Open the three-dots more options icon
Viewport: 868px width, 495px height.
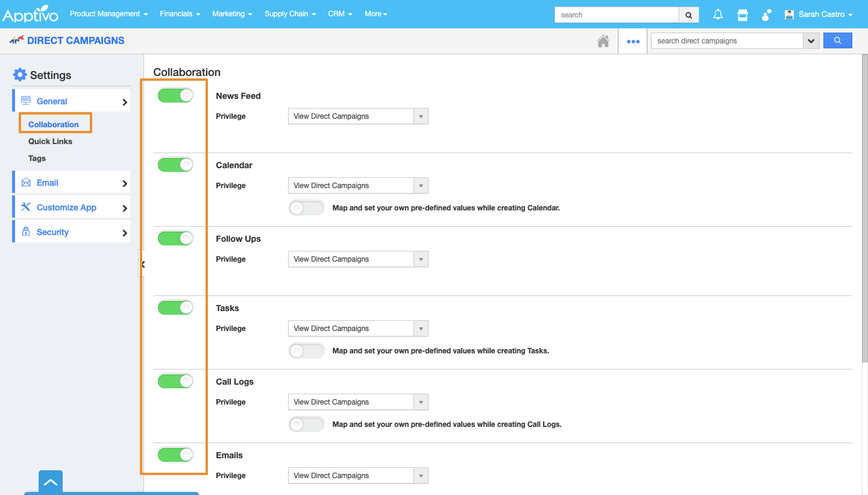pos(632,41)
